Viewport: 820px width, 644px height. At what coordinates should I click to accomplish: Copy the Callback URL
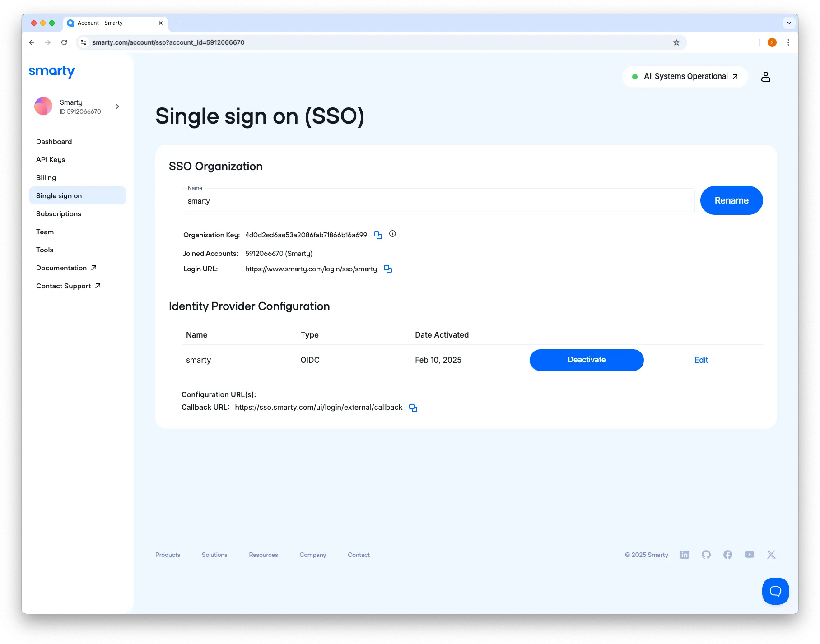point(413,408)
